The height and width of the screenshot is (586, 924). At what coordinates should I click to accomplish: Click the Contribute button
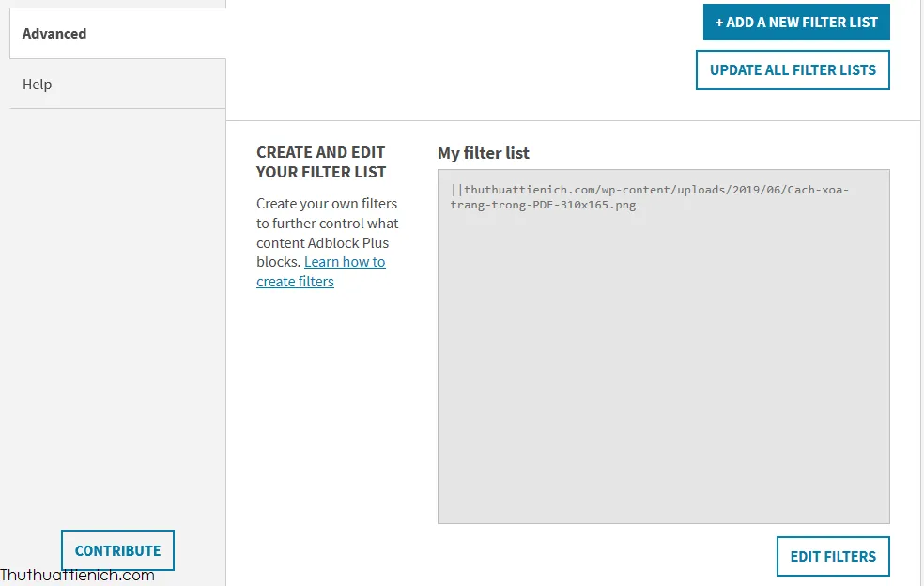pyautogui.click(x=118, y=550)
